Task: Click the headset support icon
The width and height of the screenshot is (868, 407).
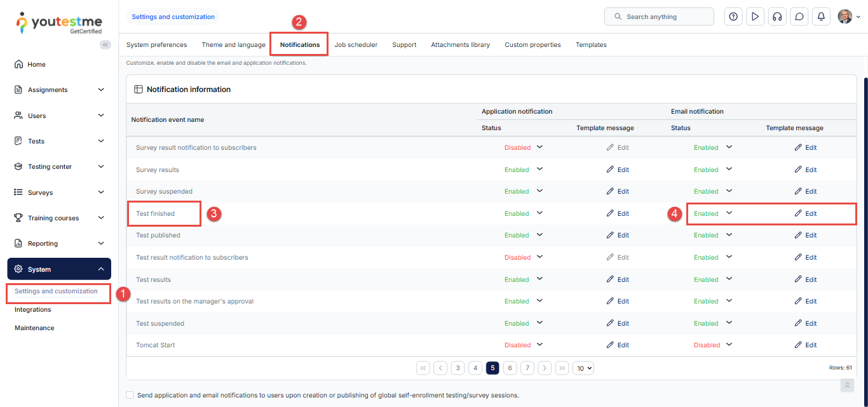Action: pyautogui.click(x=776, y=17)
